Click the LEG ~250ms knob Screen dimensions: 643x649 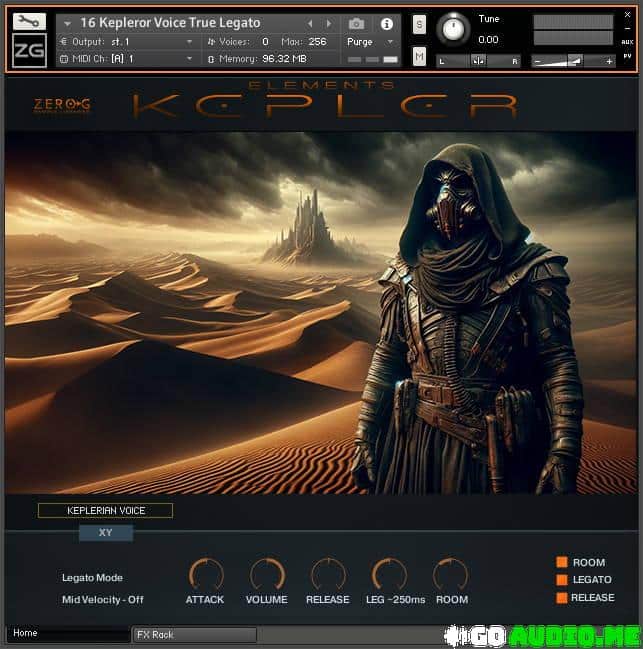point(389,574)
